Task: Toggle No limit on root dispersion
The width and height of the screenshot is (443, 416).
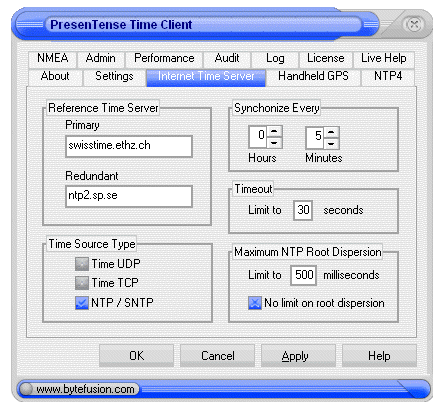Action: [x=255, y=303]
